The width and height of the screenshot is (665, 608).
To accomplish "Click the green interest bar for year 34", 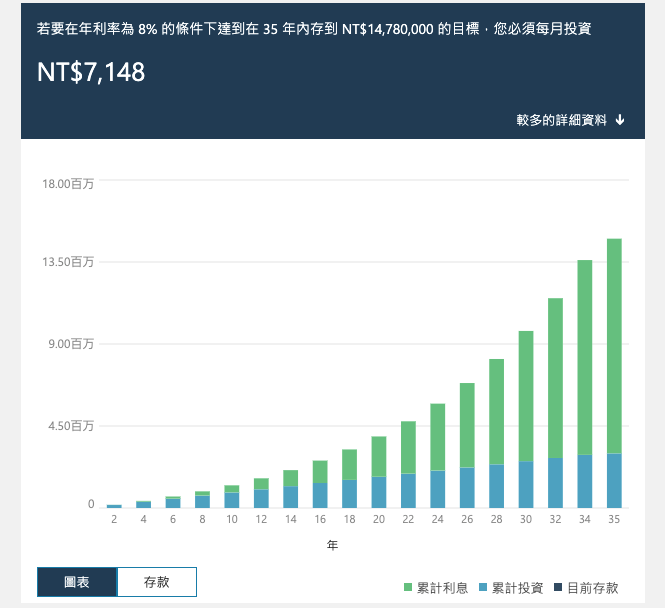I will tap(585, 357).
